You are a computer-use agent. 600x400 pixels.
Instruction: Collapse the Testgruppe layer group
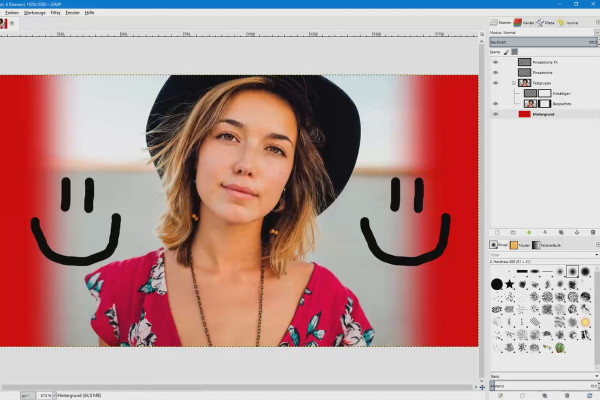click(x=514, y=83)
